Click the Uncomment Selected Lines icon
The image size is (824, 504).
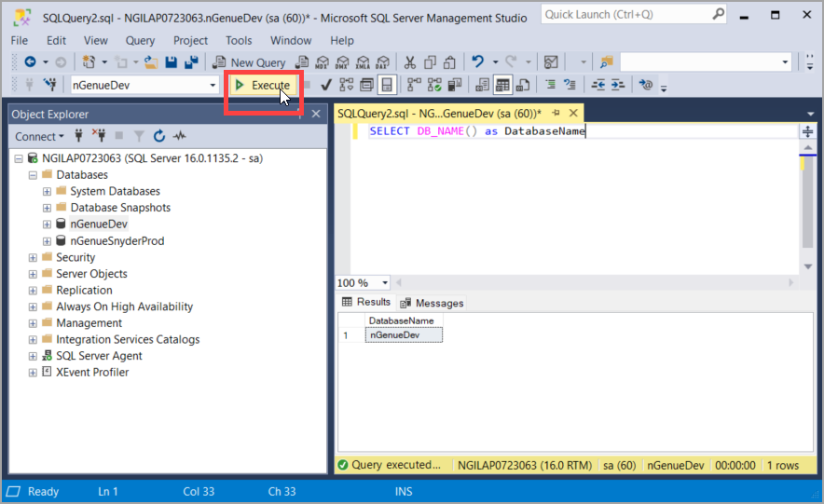tap(570, 85)
